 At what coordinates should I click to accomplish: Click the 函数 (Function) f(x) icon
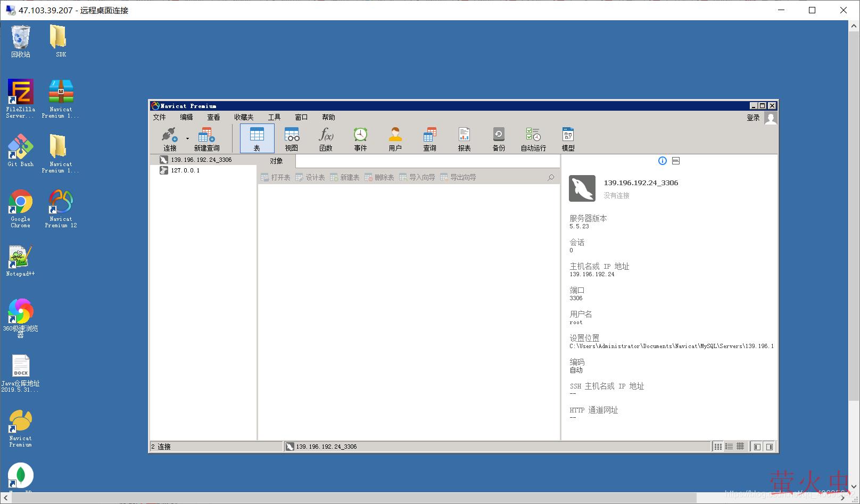[326, 138]
